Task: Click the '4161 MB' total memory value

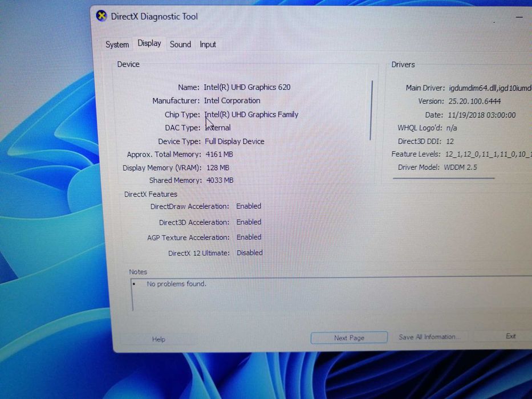Action: click(x=219, y=154)
